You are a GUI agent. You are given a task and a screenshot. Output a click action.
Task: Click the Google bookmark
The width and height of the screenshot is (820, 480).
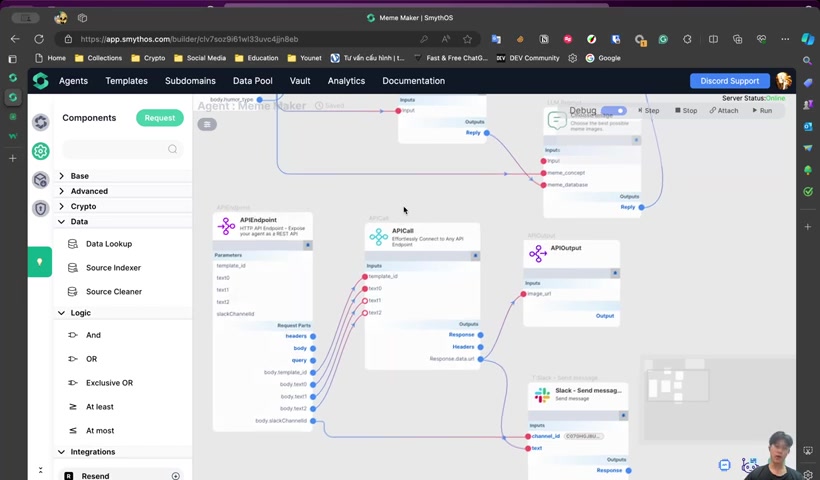pos(603,58)
